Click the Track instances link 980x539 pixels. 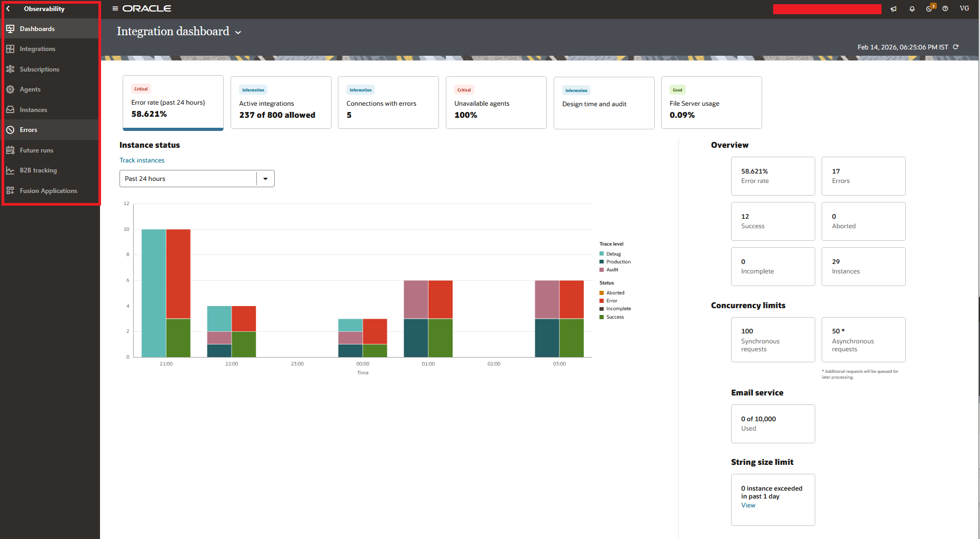142,160
